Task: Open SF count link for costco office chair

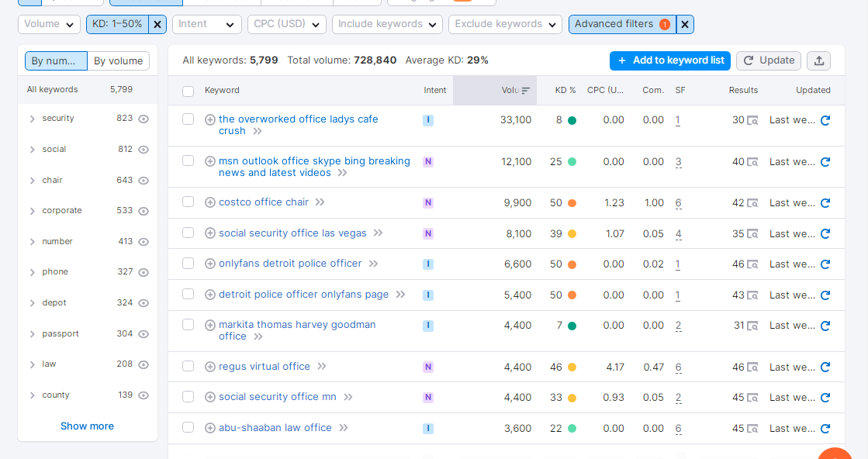Action: click(678, 203)
